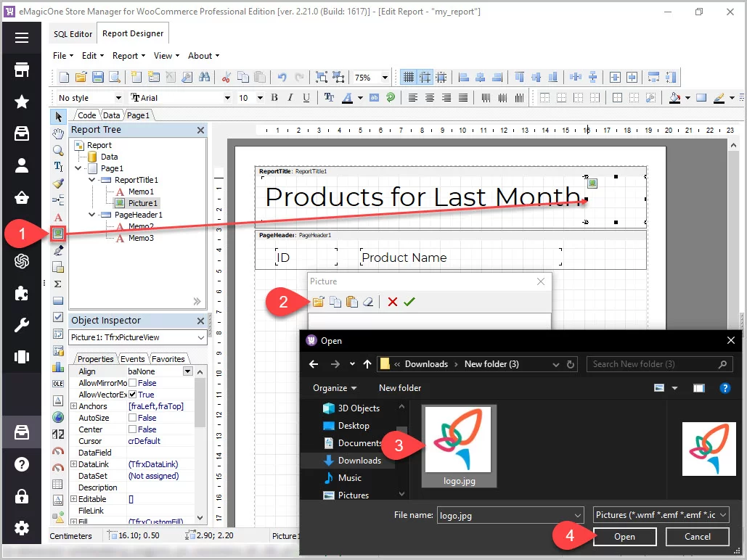
Task: Select the logo.jpg file thumbnail
Action: [x=459, y=445]
